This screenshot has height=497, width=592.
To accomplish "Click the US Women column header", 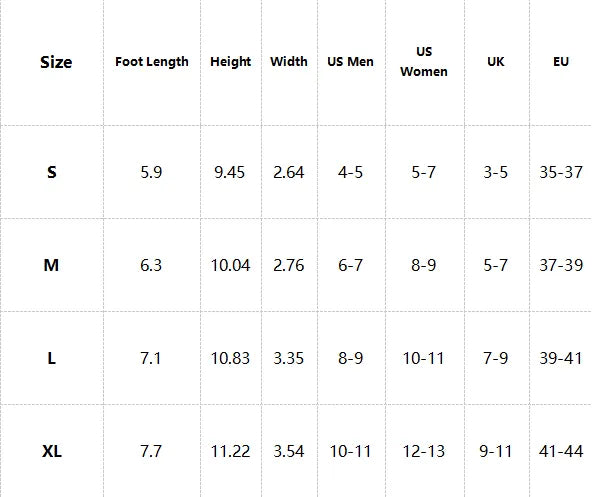I will click(424, 62).
